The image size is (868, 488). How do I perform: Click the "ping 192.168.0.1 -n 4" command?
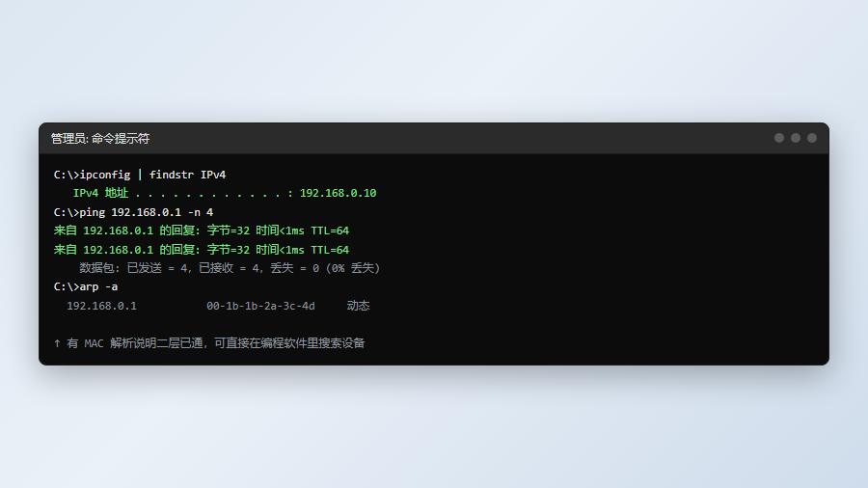pyautogui.click(x=133, y=212)
